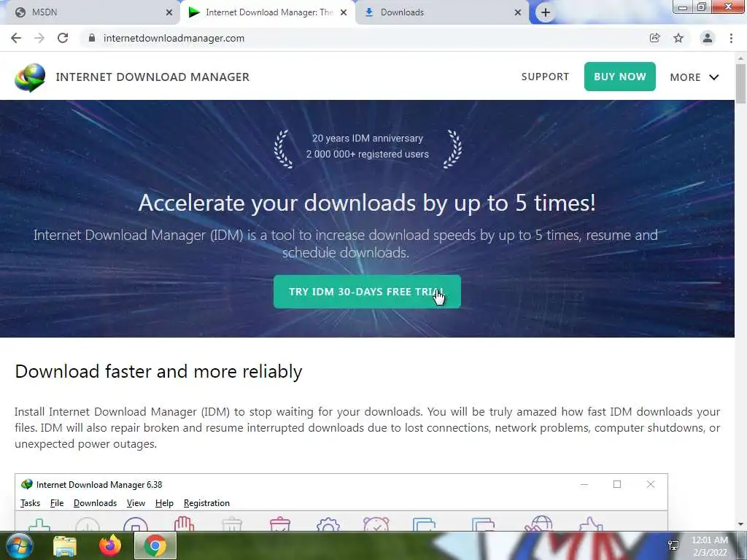Screen dimensions: 747x560
Task: Open Windows Explorer from the taskbar
Action: (65, 545)
